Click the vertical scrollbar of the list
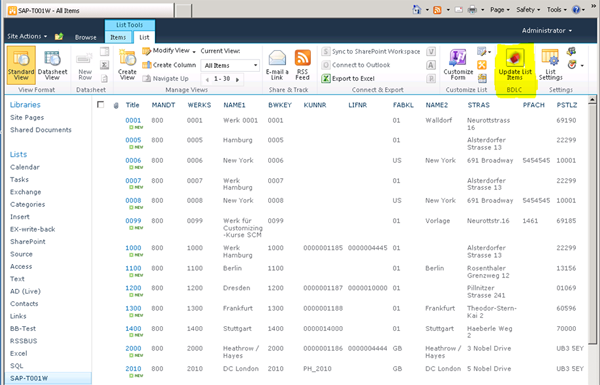The height and width of the screenshot is (385, 600). pyautogui.click(x=592, y=224)
